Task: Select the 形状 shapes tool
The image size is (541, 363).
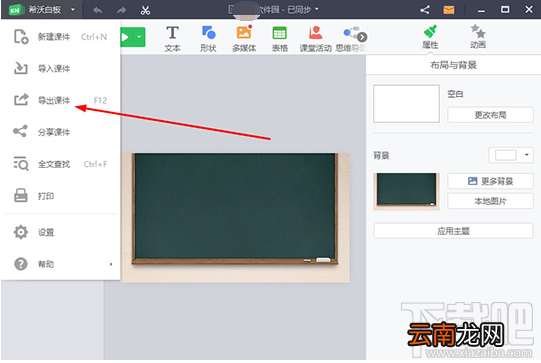Action: [208, 39]
